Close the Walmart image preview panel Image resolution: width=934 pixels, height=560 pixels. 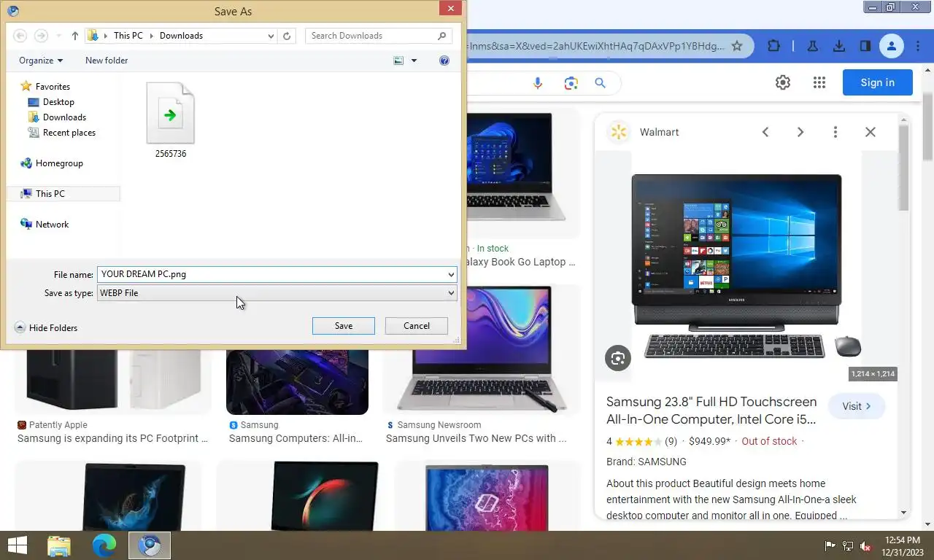(871, 132)
